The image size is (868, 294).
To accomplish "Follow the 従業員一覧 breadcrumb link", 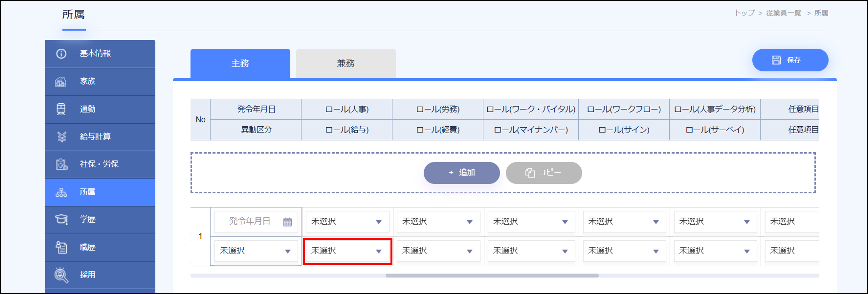I will pos(783,13).
